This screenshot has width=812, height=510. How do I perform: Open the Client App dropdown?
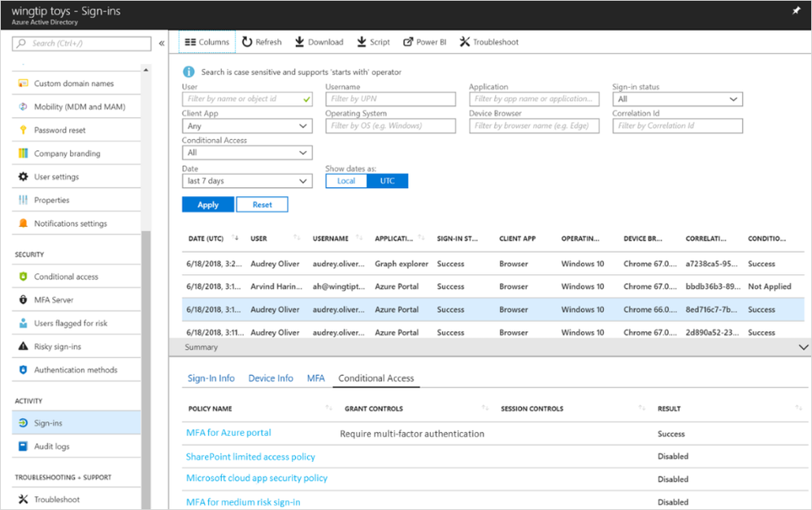coord(247,126)
